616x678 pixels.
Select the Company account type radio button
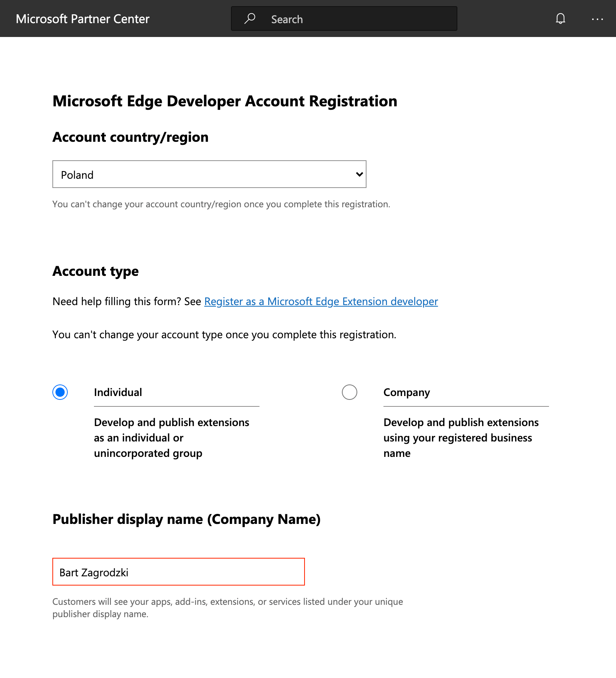349,392
